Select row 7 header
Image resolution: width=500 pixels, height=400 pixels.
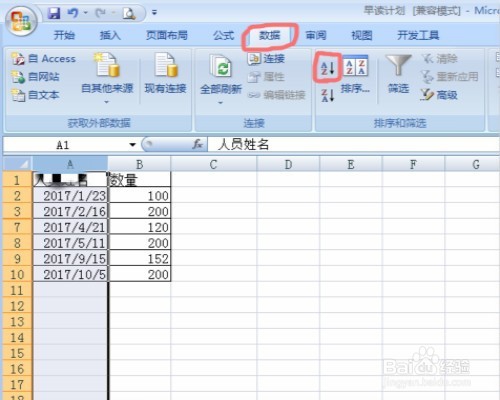pos(17,227)
